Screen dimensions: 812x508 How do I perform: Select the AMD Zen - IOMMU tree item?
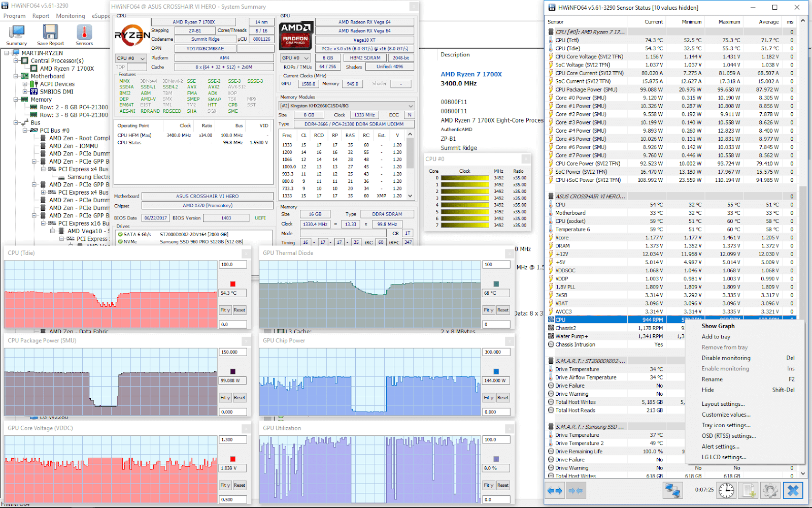click(74, 146)
